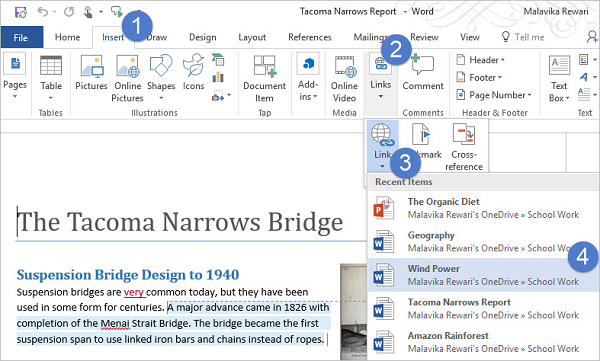The image size is (600, 361).
Task: Link to the Wind Power document
Action: [x=484, y=275]
